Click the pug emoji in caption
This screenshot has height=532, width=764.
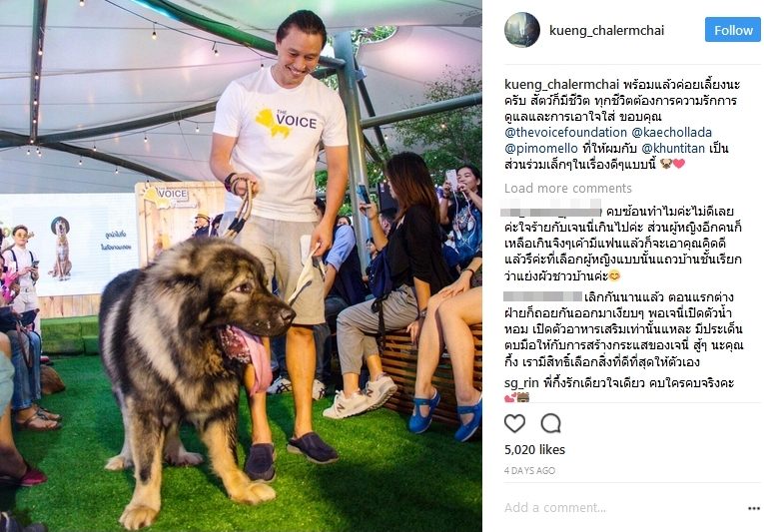click(665, 164)
